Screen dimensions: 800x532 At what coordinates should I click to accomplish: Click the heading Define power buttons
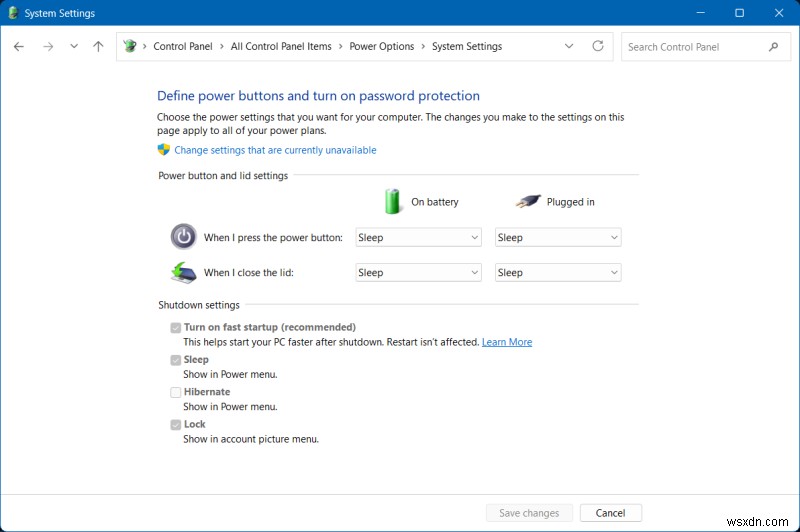point(318,96)
